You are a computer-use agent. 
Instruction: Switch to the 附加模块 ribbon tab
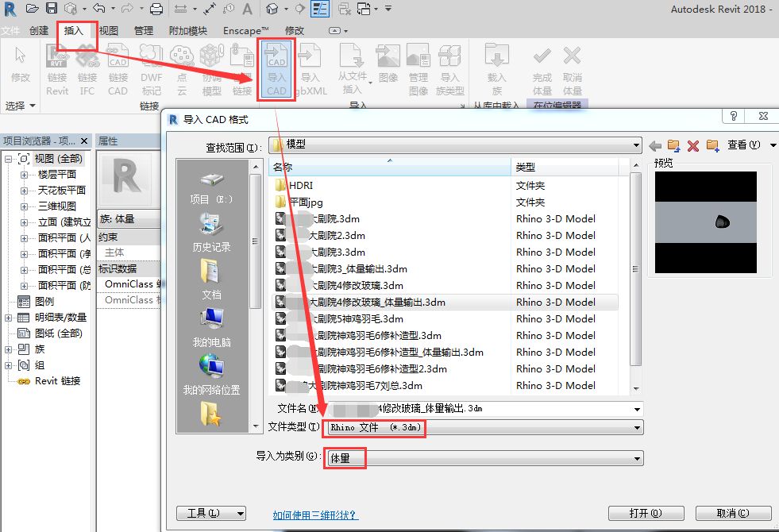click(187, 31)
